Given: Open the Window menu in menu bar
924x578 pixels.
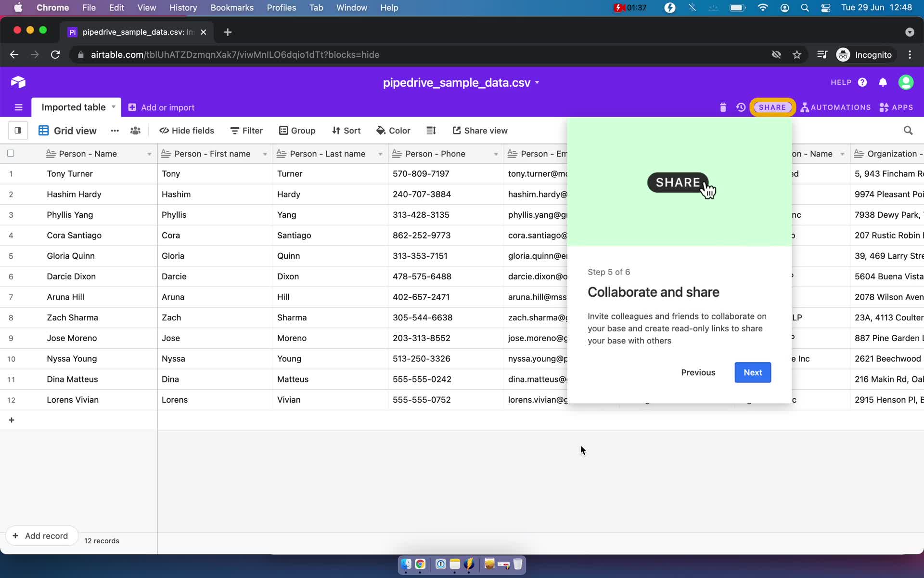Looking at the screenshot, I should click(351, 8).
